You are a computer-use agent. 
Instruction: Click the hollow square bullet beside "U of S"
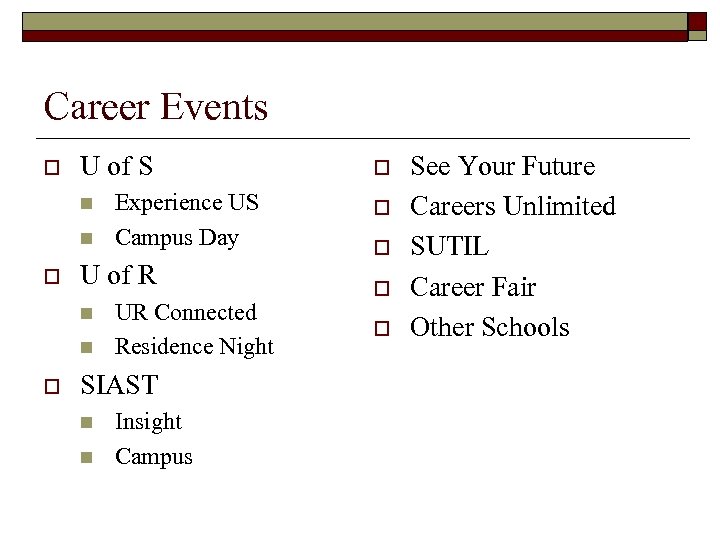[x=48, y=167]
